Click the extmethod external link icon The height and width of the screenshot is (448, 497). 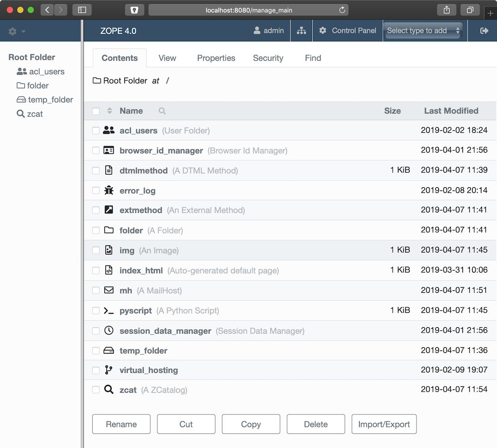tap(109, 209)
